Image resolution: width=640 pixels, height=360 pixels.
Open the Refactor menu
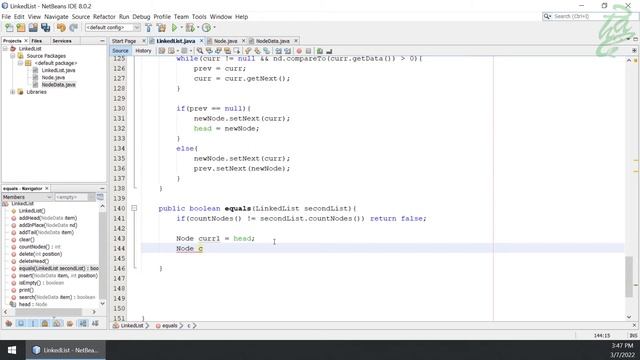[x=104, y=17]
